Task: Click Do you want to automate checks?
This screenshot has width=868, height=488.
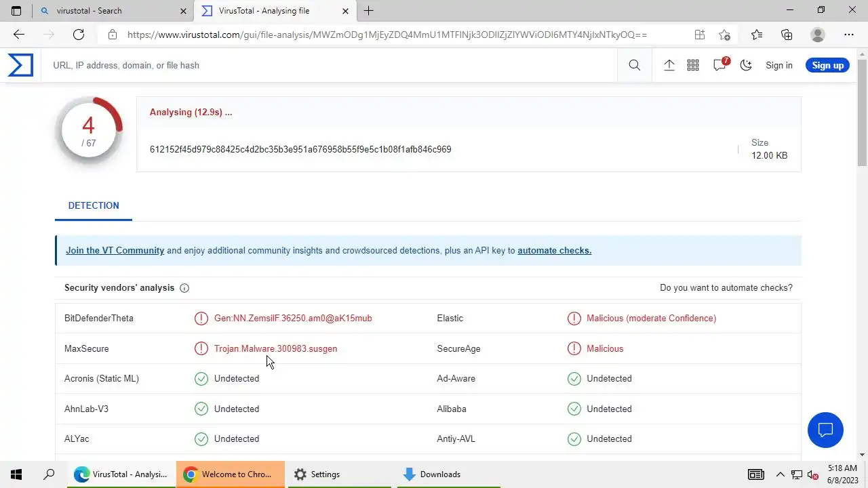Action: pyautogui.click(x=726, y=287)
